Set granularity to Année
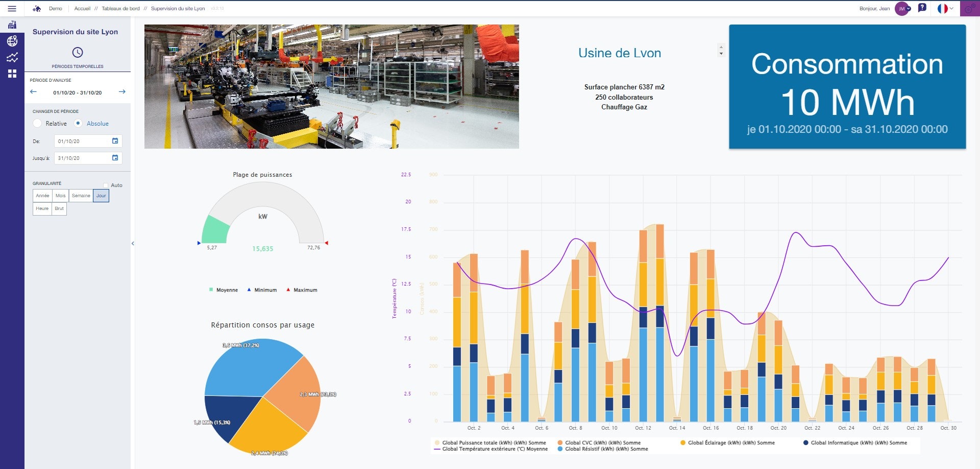The width and height of the screenshot is (980, 469). click(43, 196)
